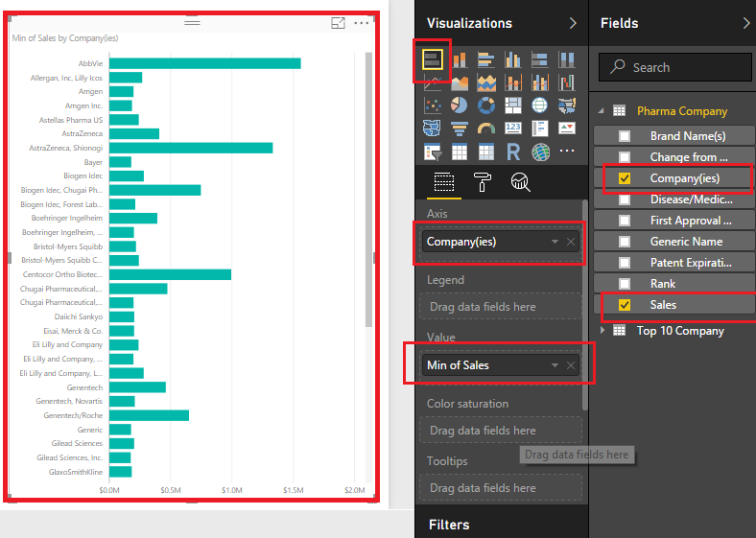Open Focus mode on the chart
The width and height of the screenshot is (756, 538).
[338, 23]
